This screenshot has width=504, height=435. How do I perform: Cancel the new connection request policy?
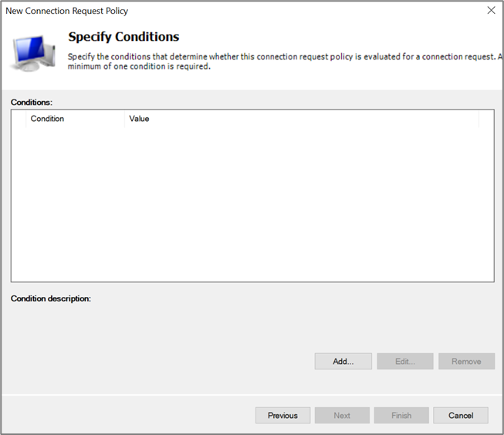tap(461, 415)
